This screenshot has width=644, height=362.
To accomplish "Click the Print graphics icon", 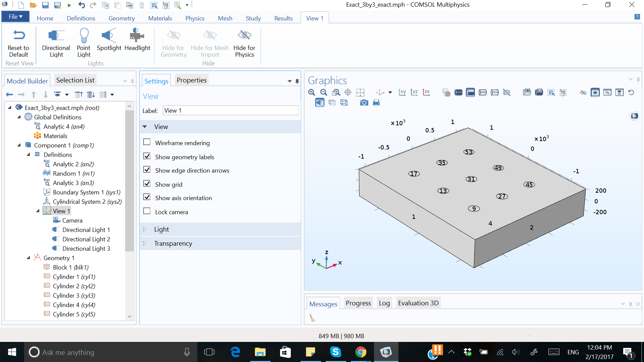I will pyautogui.click(x=376, y=103).
